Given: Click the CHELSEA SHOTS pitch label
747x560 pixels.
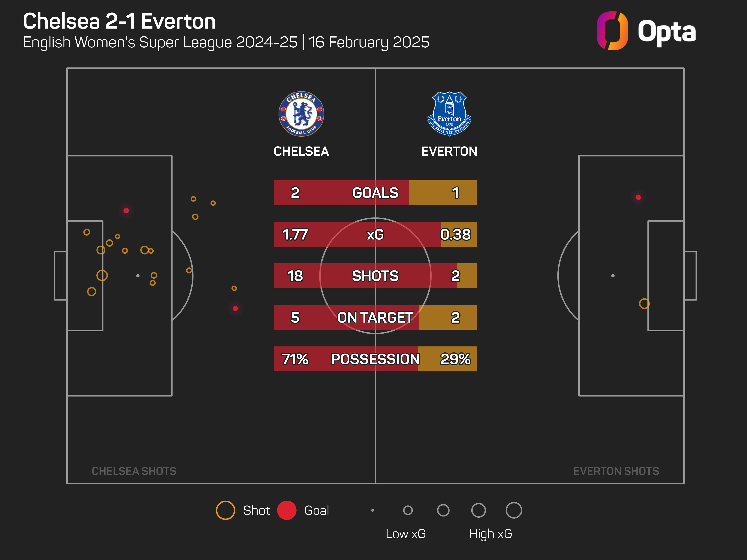Looking at the screenshot, I should (x=134, y=471).
